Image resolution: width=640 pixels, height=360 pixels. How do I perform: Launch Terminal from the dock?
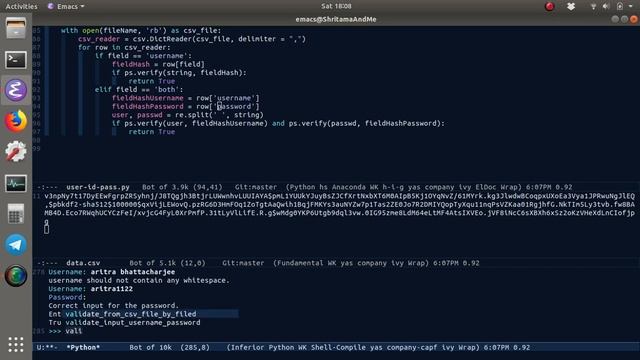coord(16,60)
